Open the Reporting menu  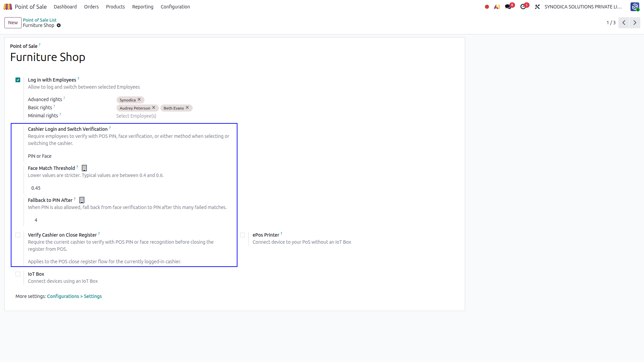(x=143, y=7)
